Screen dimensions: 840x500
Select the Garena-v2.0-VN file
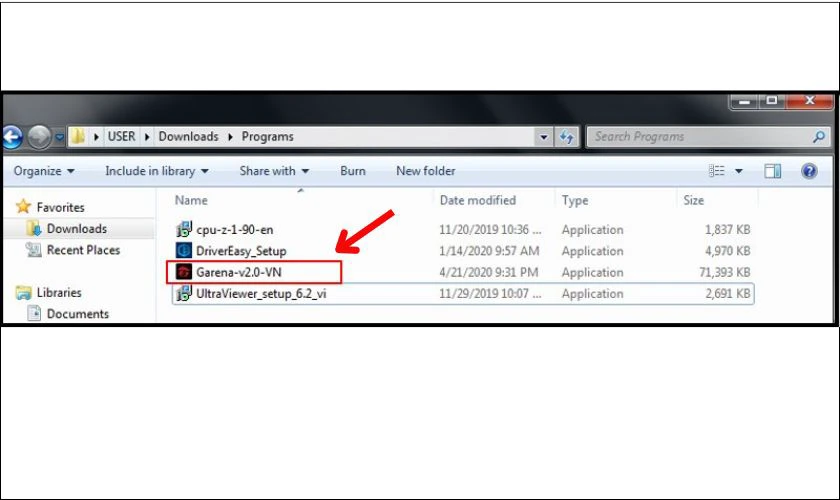238,272
